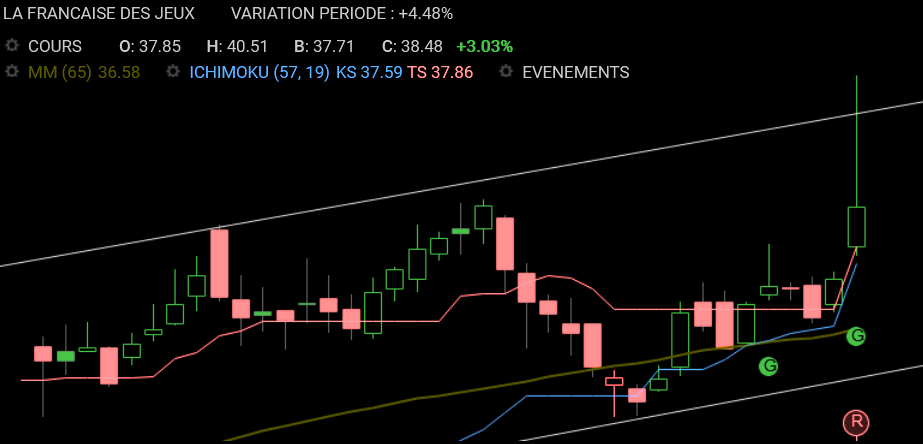Open settings gear next to ICHIMOKU
Screen dimensions: 923x444
[x=172, y=72]
